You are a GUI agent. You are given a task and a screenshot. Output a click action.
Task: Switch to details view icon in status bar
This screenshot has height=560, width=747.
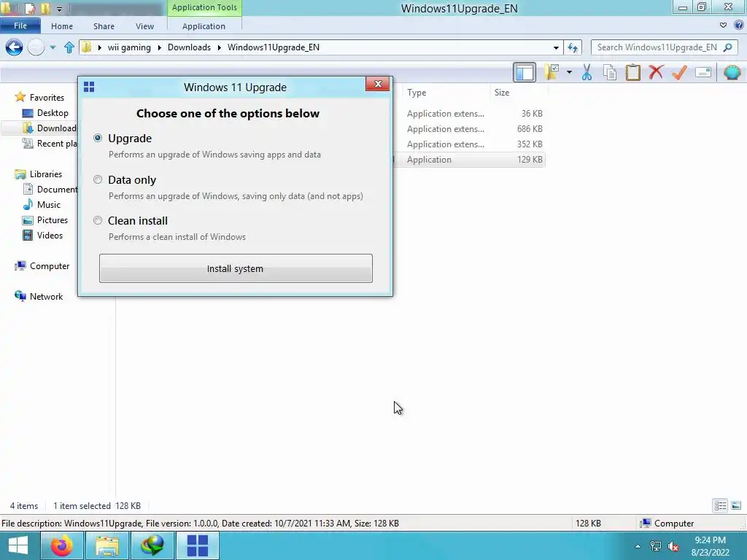tap(720, 506)
